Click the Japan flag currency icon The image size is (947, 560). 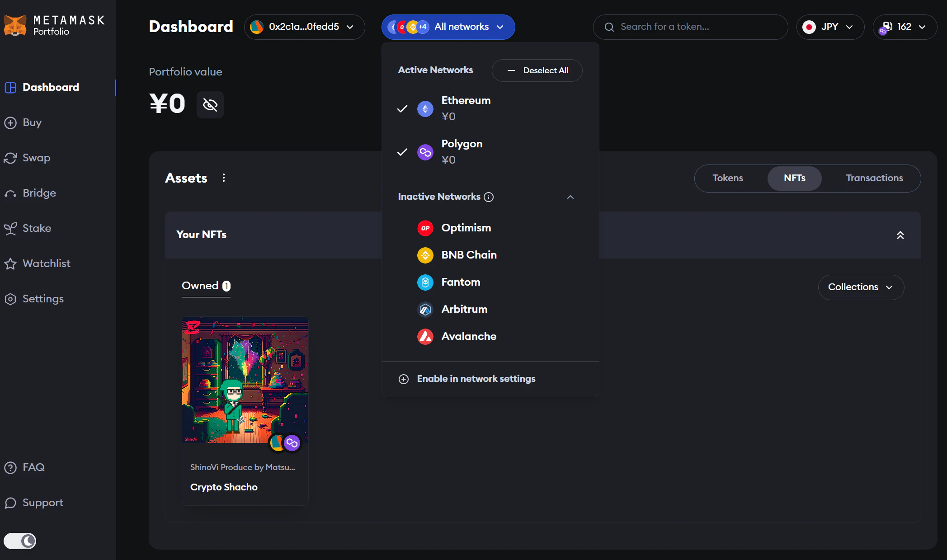pyautogui.click(x=809, y=27)
